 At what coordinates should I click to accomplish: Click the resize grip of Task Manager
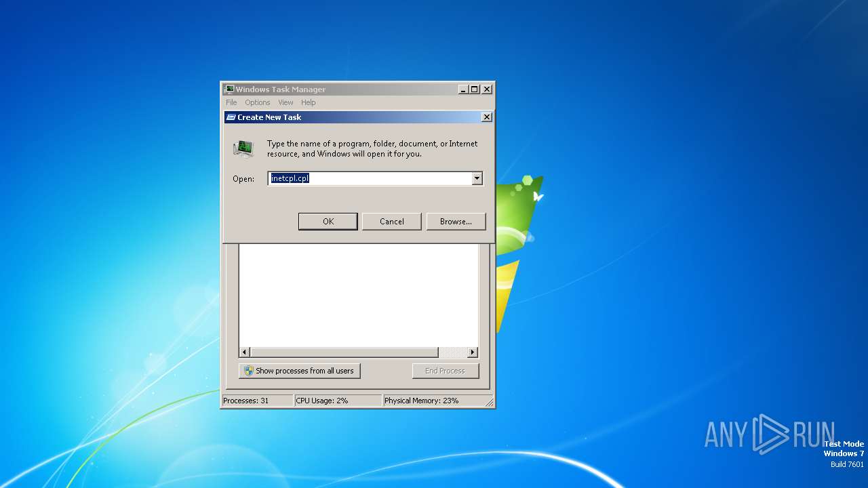tap(489, 402)
